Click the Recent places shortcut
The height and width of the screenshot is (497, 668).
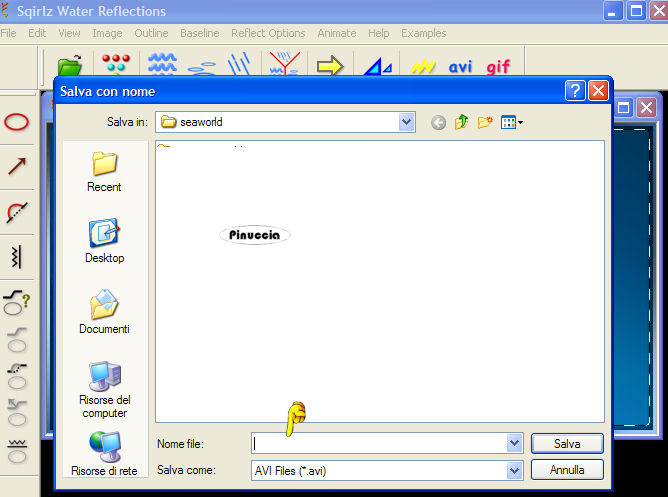(104, 172)
